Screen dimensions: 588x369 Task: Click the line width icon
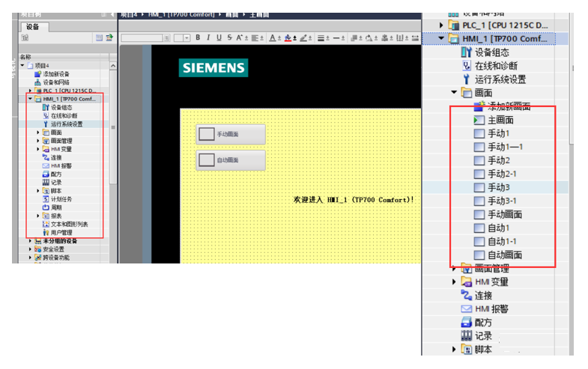(336, 38)
